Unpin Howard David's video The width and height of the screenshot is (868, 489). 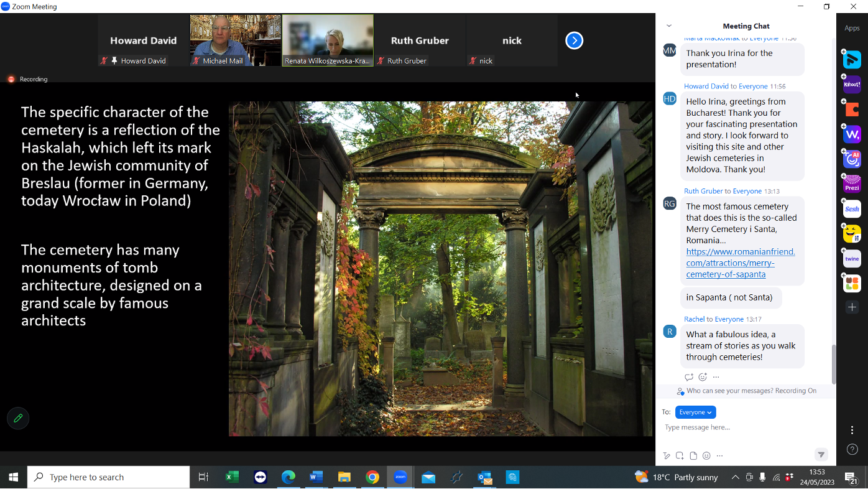[114, 60]
